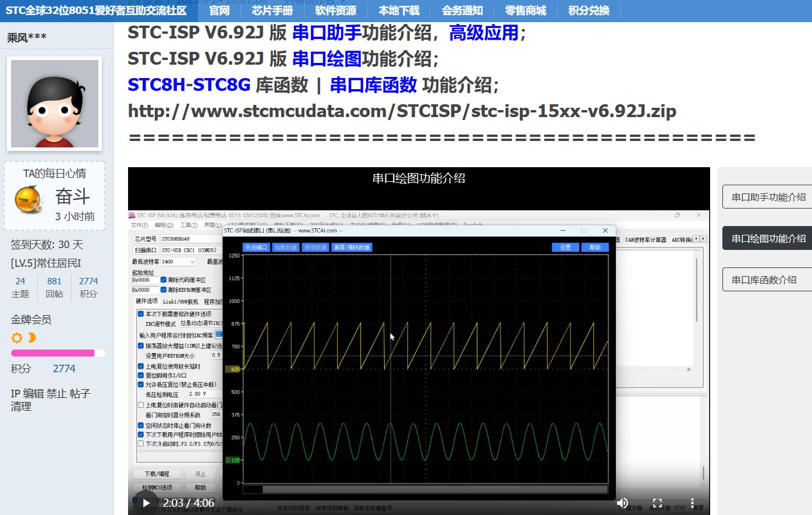This screenshot has height=515, width=812.
Task: Mute the video using the speaker icon
Action: coord(623,503)
